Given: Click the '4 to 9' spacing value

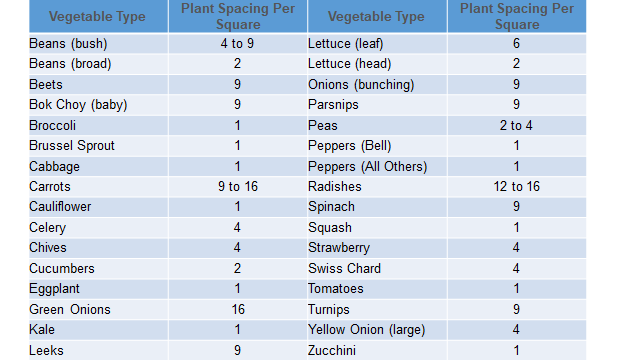Looking at the screenshot, I should pos(237,43).
